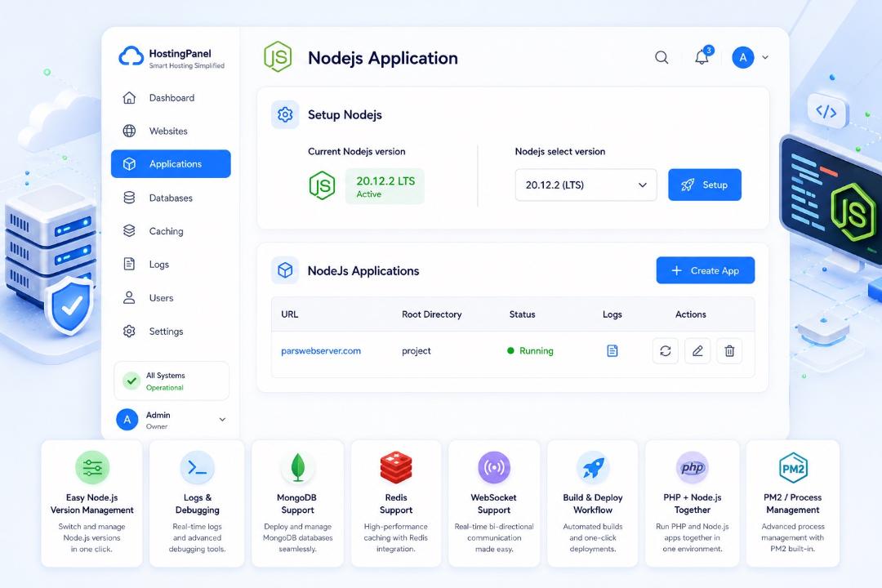The width and height of the screenshot is (882, 588).
Task: Click the Redis Support card title
Action: [x=396, y=504]
